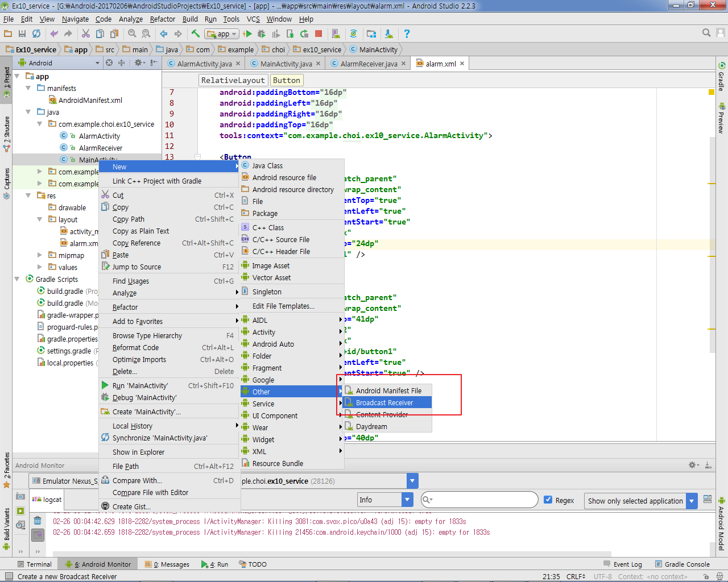Build the project with the hammer icon
728x582 pixels.
point(195,34)
